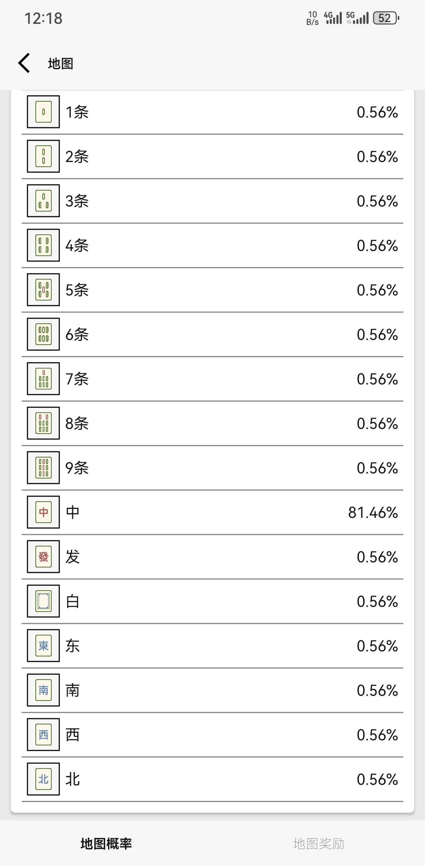
Task: Tap the 地图 page title
Action: pyautogui.click(x=61, y=64)
